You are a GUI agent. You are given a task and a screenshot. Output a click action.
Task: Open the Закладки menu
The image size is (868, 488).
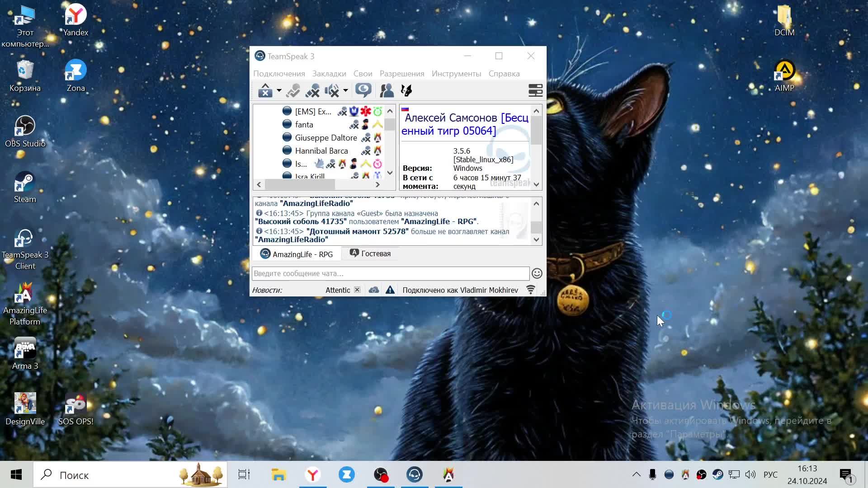point(329,74)
